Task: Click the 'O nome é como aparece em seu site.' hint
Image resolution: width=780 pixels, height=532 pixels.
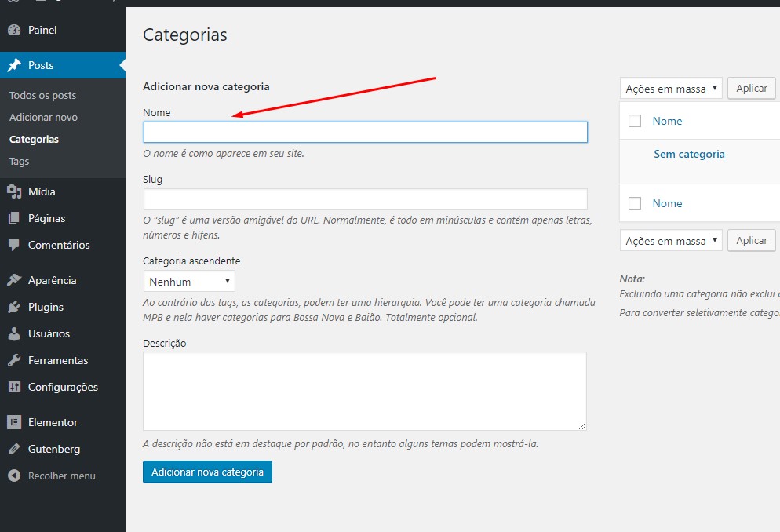Action: click(x=224, y=154)
